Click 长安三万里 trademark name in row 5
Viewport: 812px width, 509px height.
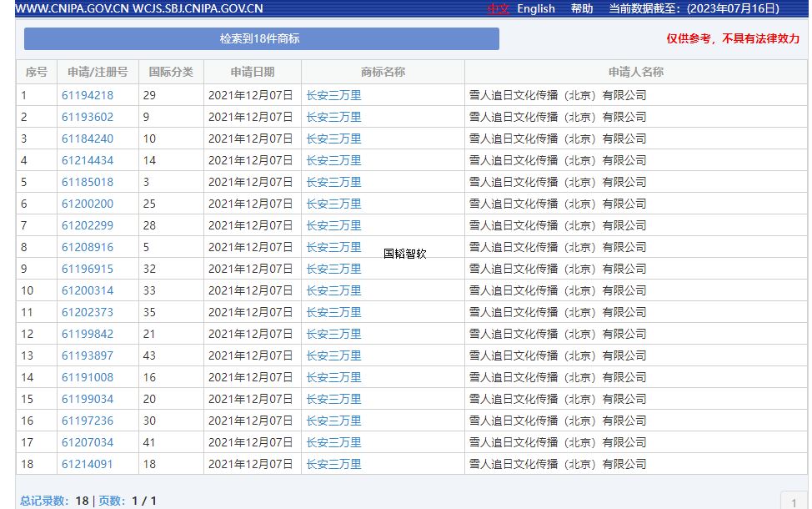click(333, 183)
